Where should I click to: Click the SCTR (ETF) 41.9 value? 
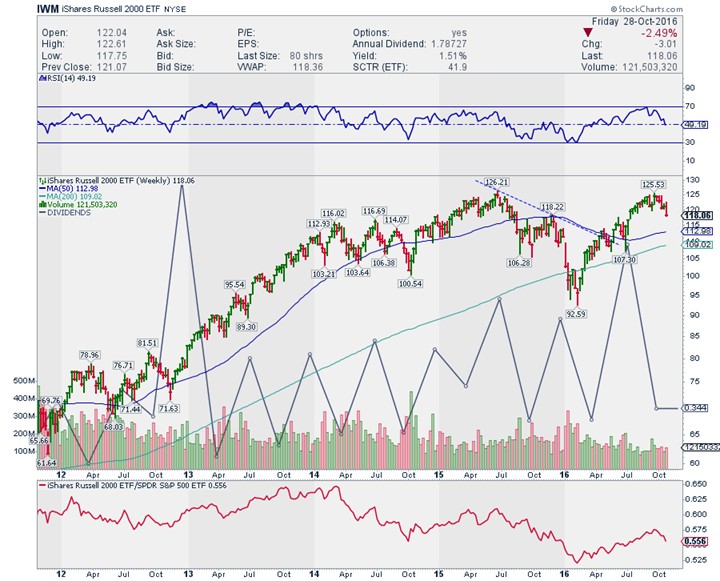[x=458, y=67]
